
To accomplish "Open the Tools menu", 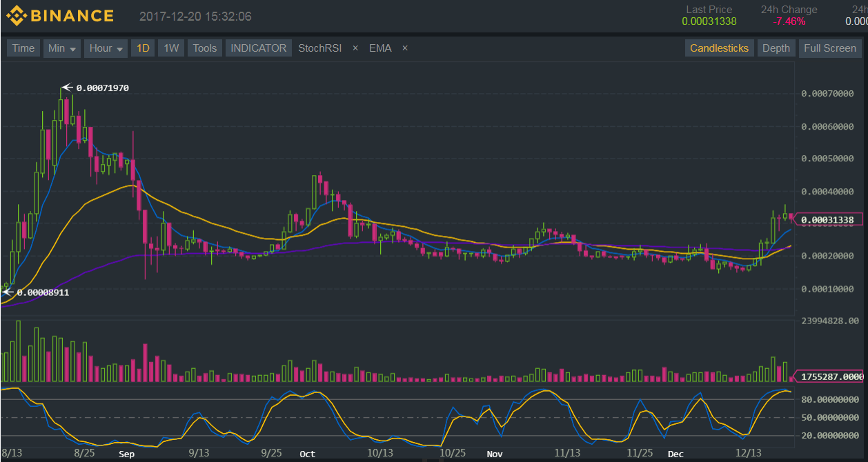I will point(204,48).
